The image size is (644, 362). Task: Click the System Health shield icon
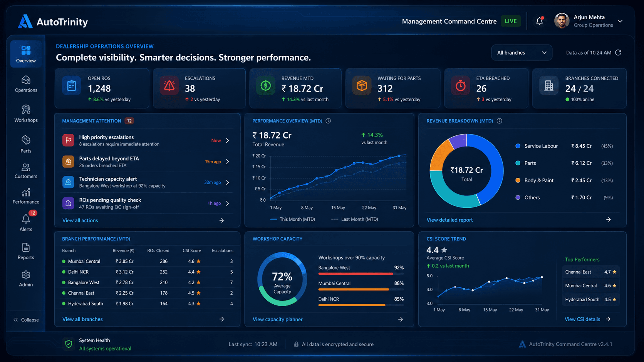coord(69,344)
